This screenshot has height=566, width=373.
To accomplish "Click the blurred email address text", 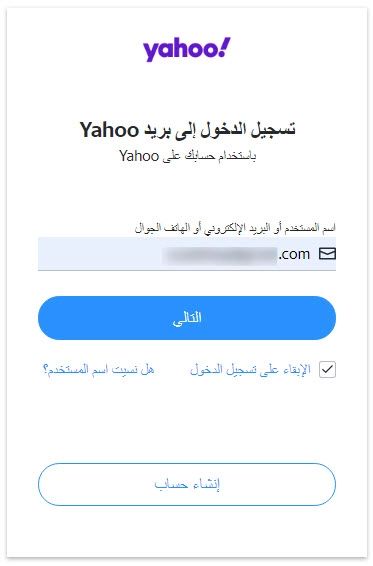I will 220,256.
